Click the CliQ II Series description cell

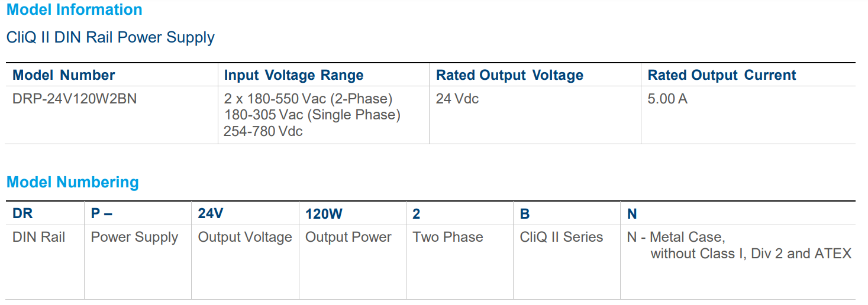point(562,237)
